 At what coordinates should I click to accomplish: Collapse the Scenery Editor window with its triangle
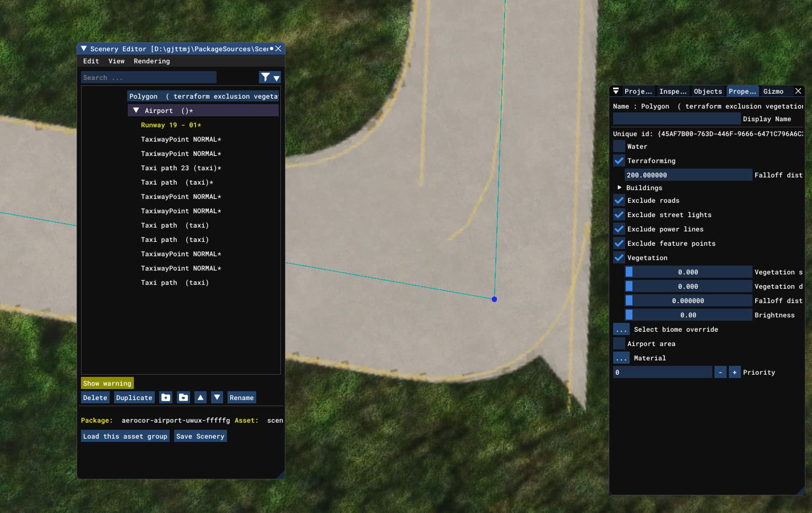(x=84, y=48)
